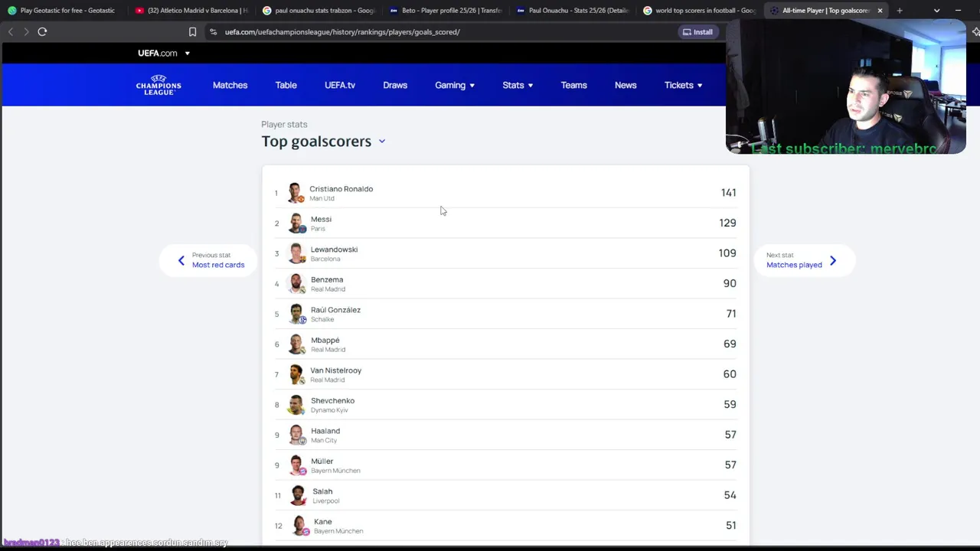Click Haaland's player photo
This screenshot has height=551, width=980.
coord(296,435)
